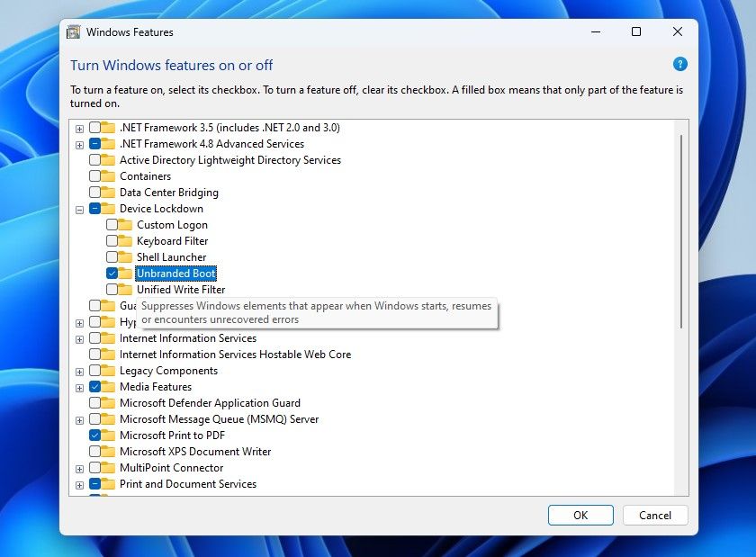Enable the Keyboard Filter checkbox
Viewport: 756px width, 557px height.
tap(112, 241)
